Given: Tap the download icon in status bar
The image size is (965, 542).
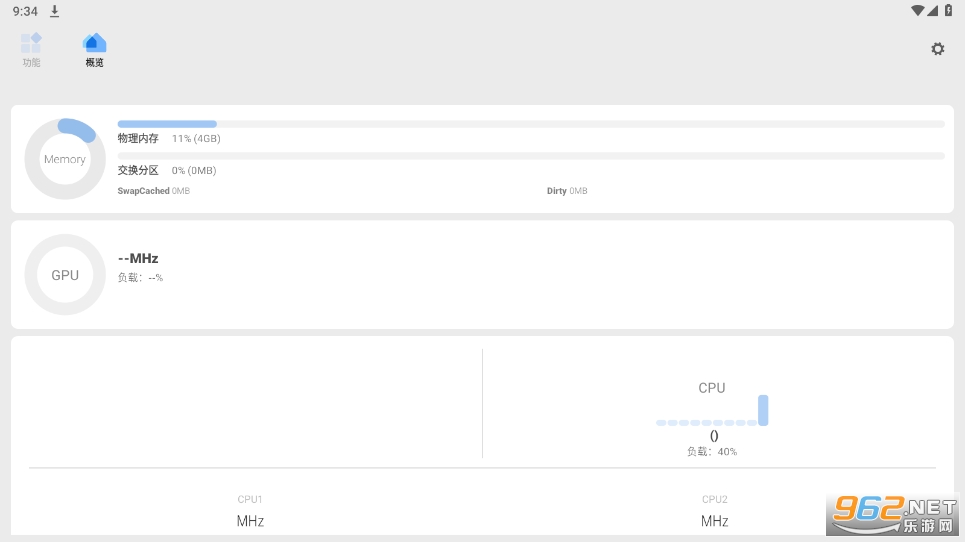Looking at the screenshot, I should pyautogui.click(x=55, y=11).
